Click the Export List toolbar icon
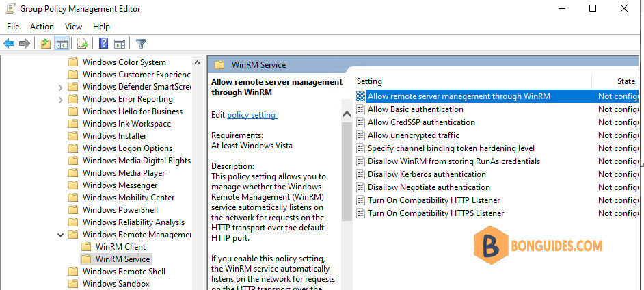 (x=83, y=44)
